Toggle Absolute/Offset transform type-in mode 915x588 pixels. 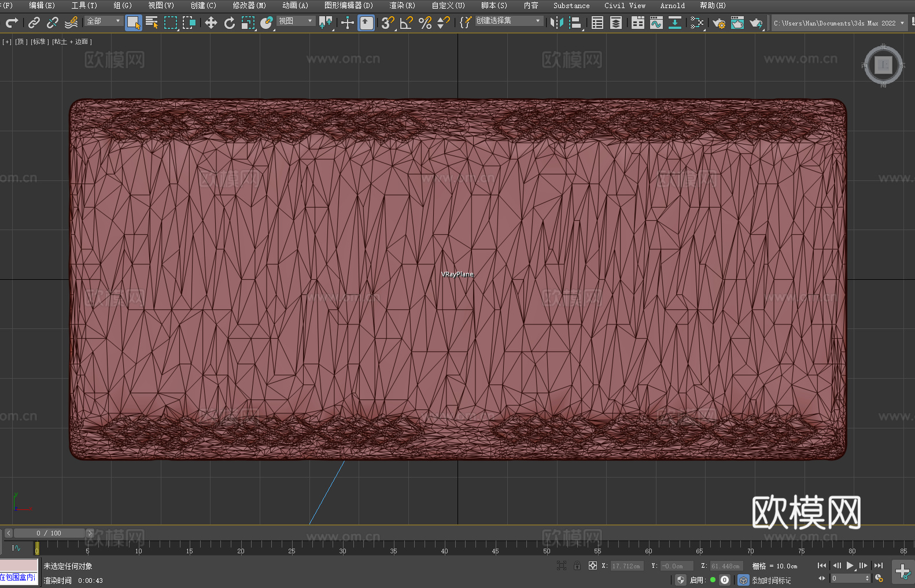[593, 565]
